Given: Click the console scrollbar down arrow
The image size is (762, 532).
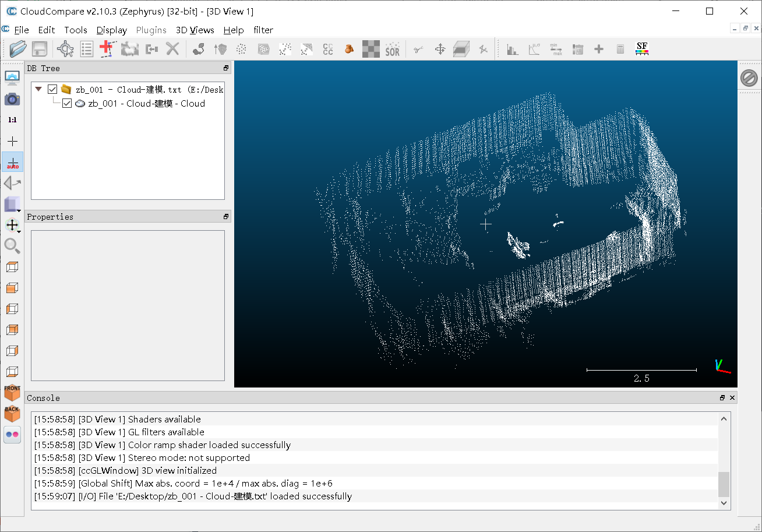Looking at the screenshot, I should [724, 502].
